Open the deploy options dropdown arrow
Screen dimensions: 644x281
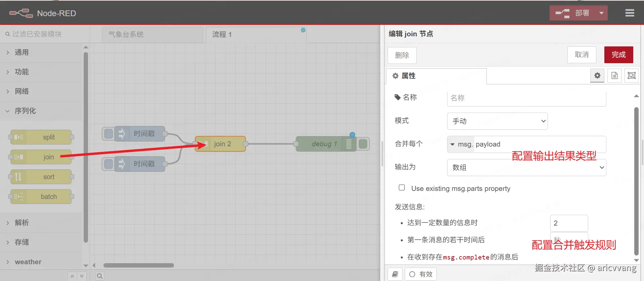[x=601, y=13]
